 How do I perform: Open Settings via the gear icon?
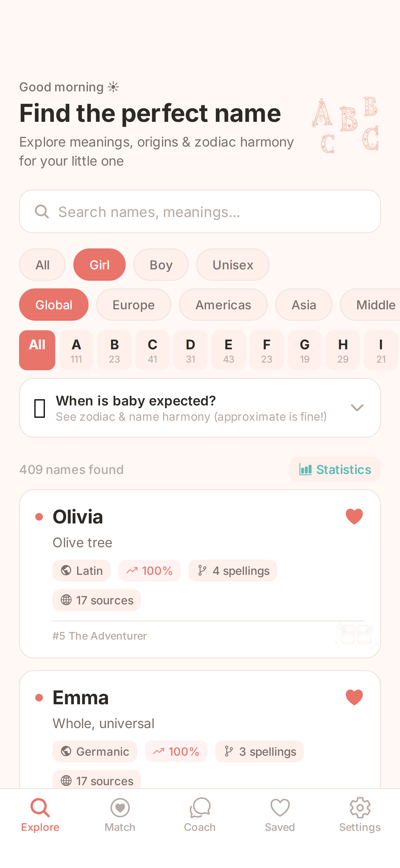click(360, 807)
